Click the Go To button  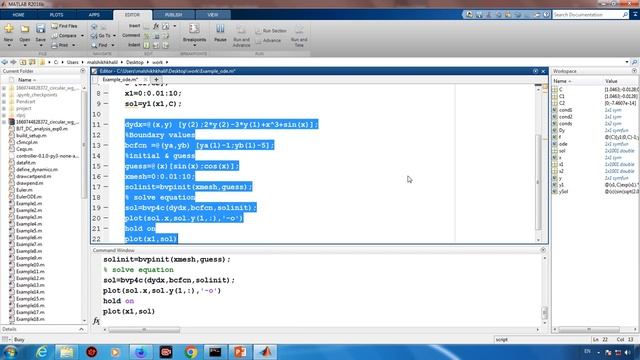[101, 36]
